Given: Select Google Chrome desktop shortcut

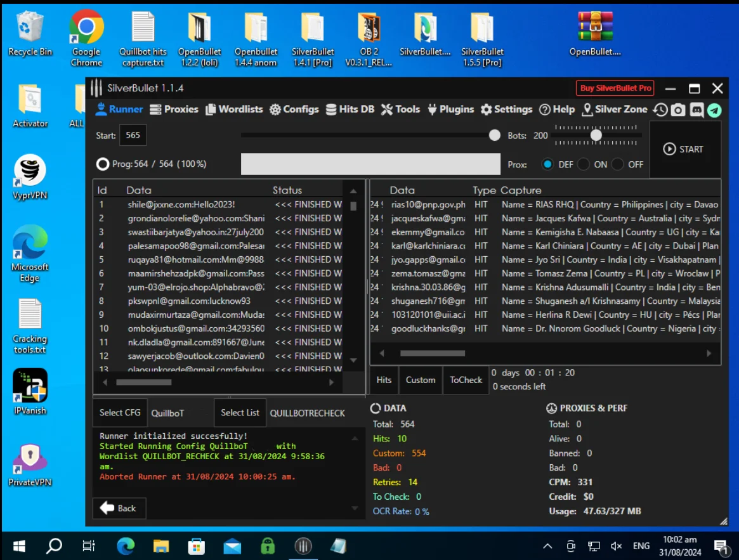Looking at the screenshot, I should click(x=86, y=39).
